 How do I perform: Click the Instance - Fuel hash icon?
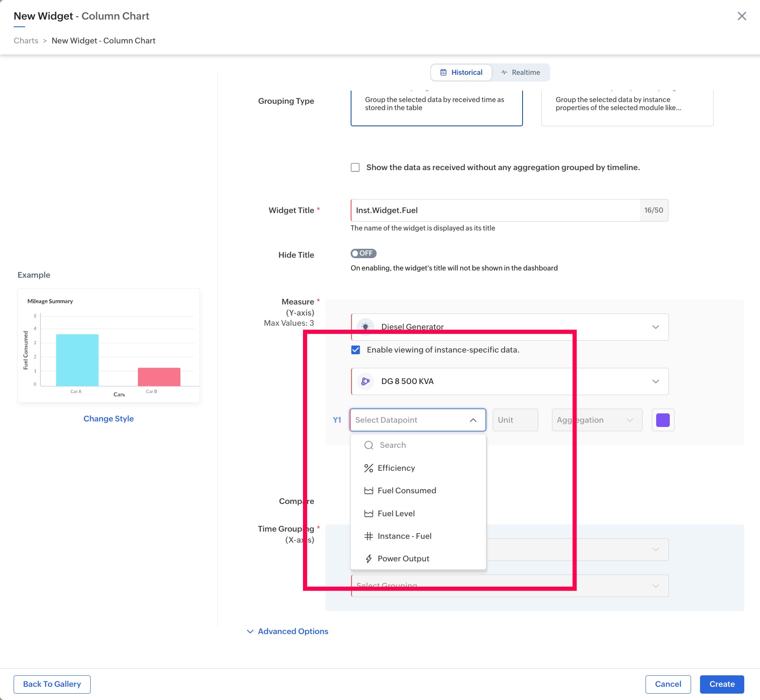(369, 536)
